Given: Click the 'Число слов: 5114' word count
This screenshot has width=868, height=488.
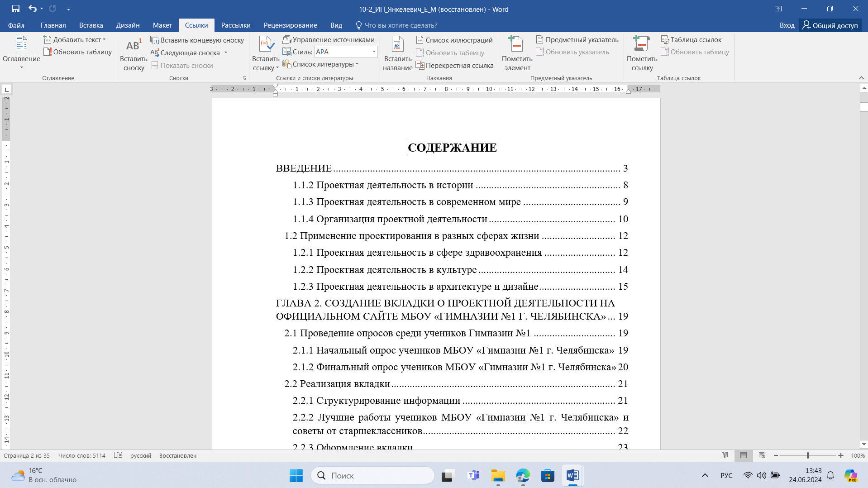Looking at the screenshot, I should 82,456.
